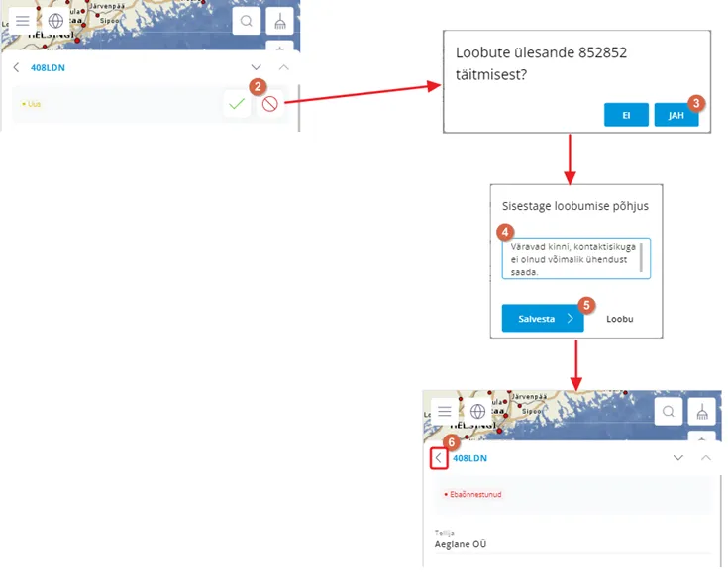
Task: Click globe icon in the Ebaõnnestunud panel
Action: tap(478, 411)
